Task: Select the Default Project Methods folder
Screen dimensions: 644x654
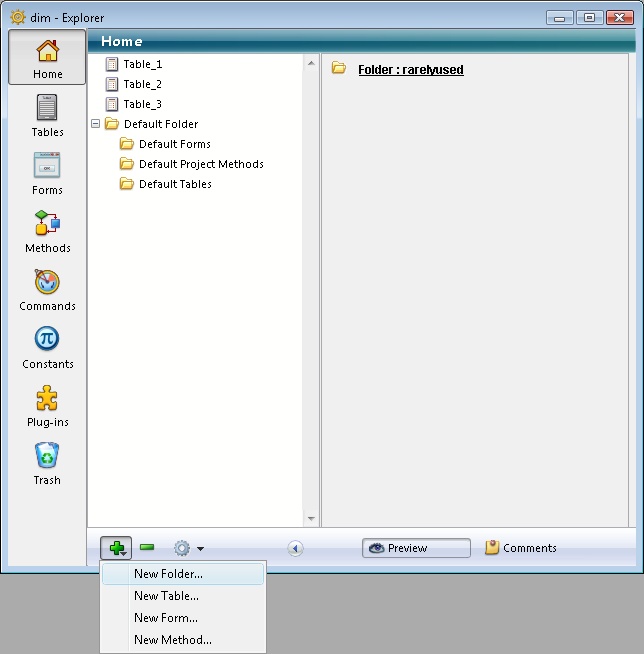Action: (x=200, y=164)
